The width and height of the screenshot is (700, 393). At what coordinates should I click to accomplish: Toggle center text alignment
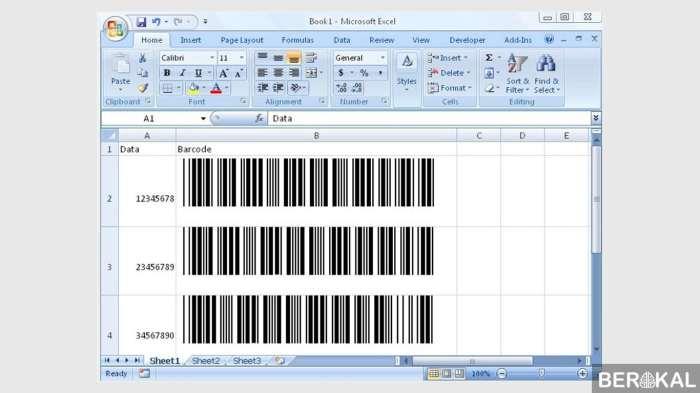[278, 73]
